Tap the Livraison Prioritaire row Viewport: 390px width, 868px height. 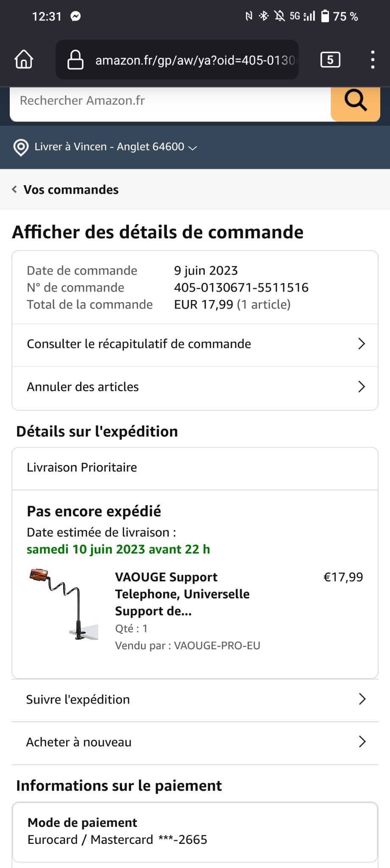[195, 467]
